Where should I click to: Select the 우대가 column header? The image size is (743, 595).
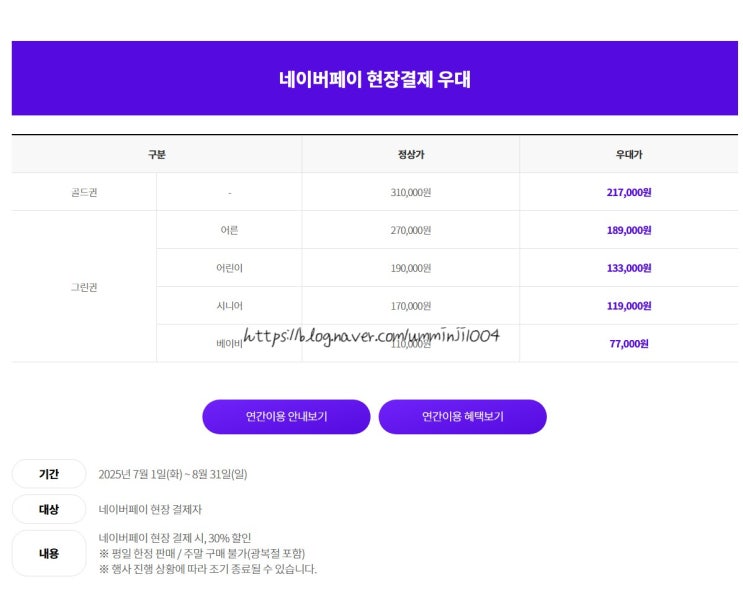629,154
